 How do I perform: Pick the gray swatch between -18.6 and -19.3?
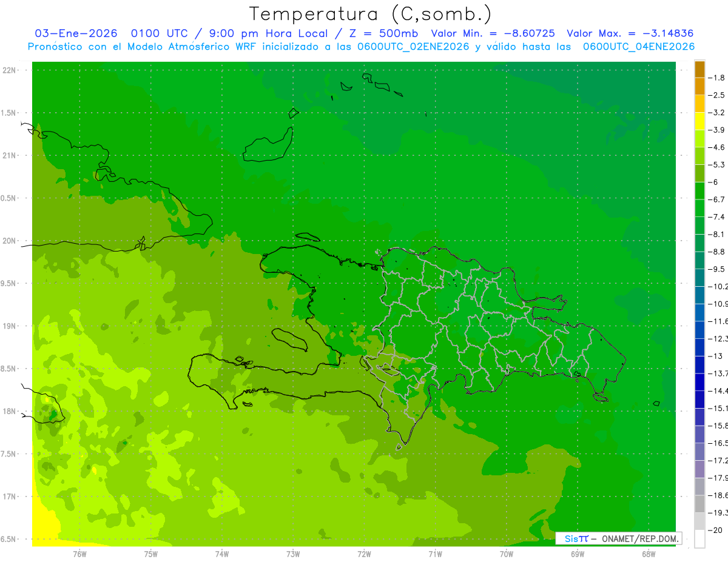[x=699, y=504]
